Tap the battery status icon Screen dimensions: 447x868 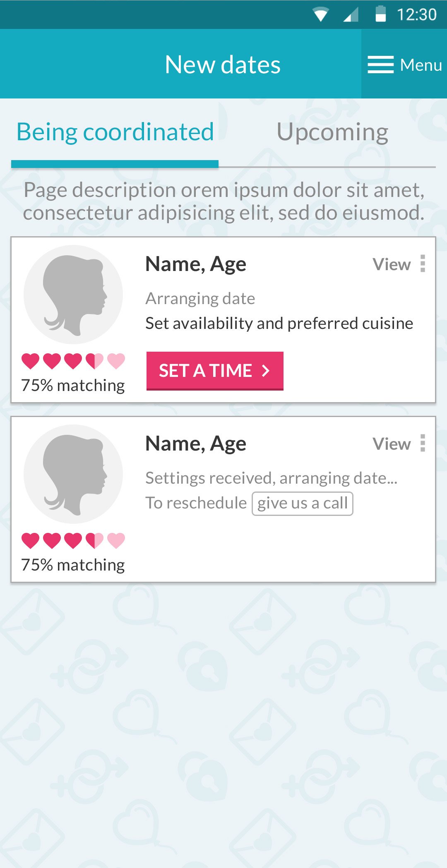click(380, 14)
